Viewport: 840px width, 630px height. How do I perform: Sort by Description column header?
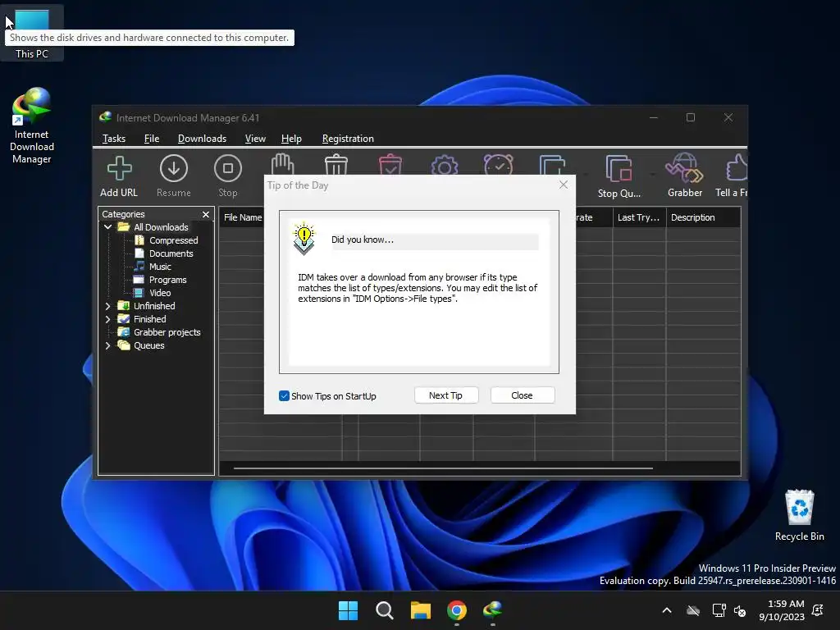tap(703, 217)
